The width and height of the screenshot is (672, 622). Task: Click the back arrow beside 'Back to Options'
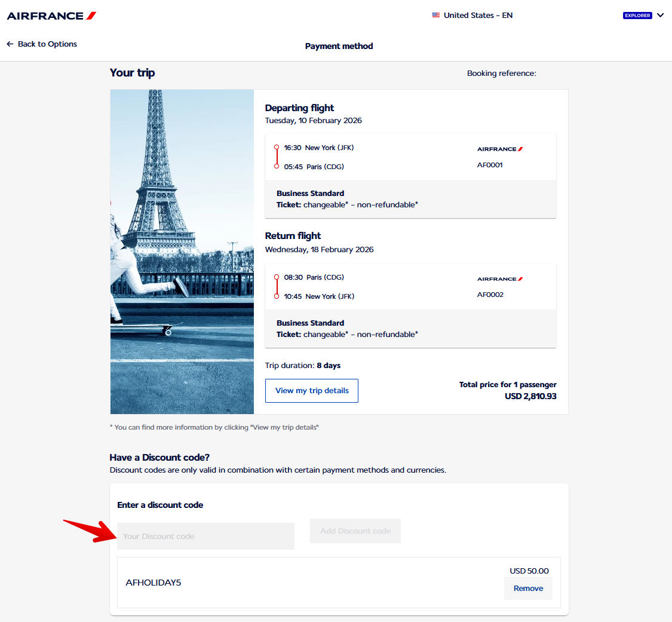point(10,44)
